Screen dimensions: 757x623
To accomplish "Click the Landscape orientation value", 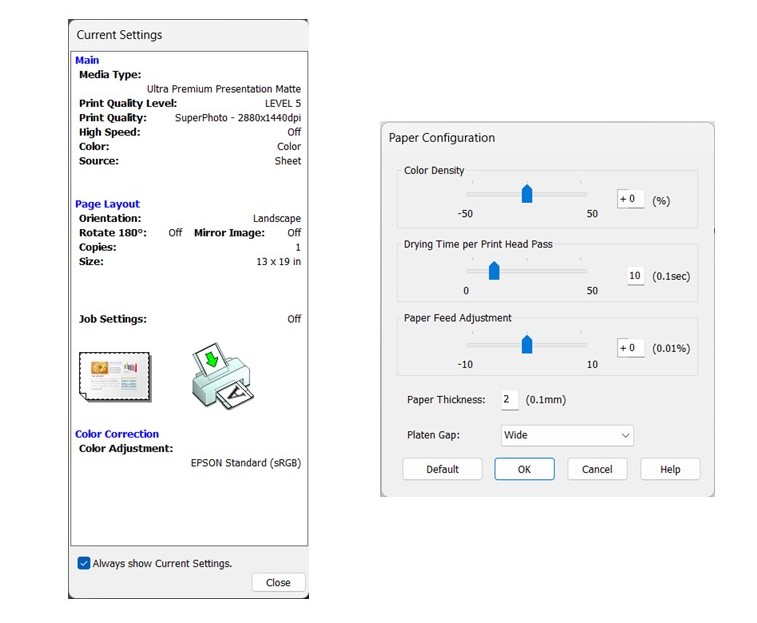I will (x=277, y=218).
